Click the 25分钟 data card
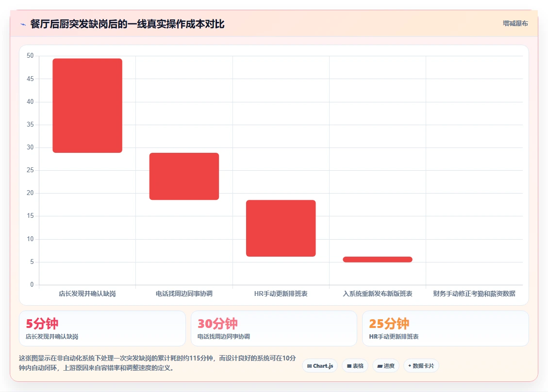Screen dimensions: 548x392 click(446, 328)
